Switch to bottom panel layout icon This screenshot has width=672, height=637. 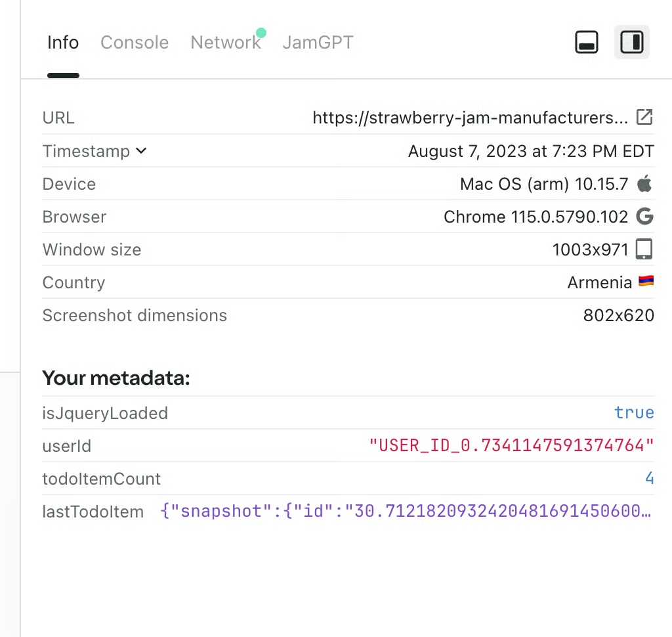click(x=586, y=43)
